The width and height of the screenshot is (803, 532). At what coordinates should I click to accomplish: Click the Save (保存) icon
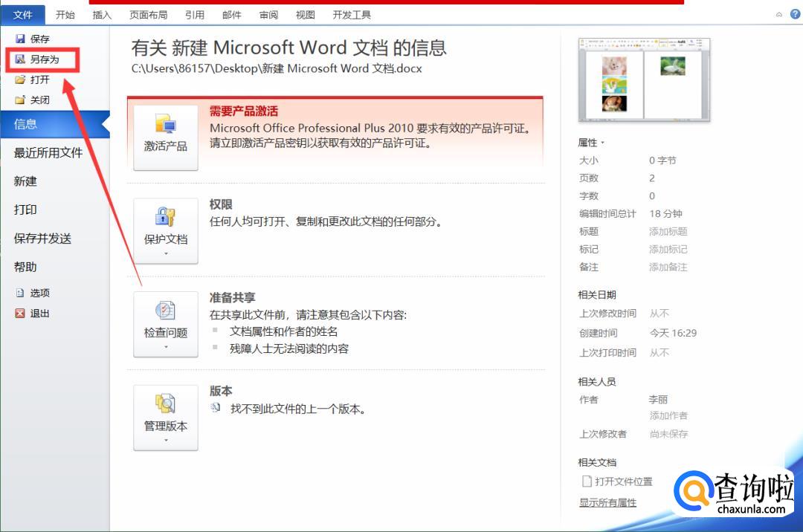(20, 39)
